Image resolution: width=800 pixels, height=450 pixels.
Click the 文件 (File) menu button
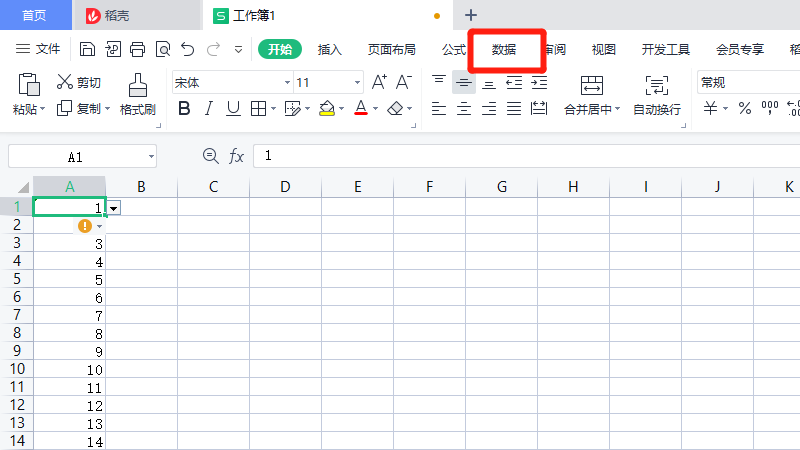click(x=38, y=49)
